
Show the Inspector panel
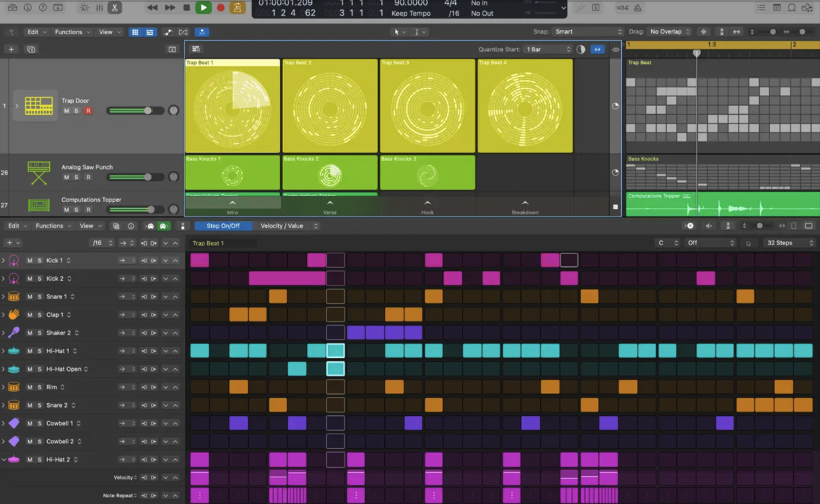point(28,8)
